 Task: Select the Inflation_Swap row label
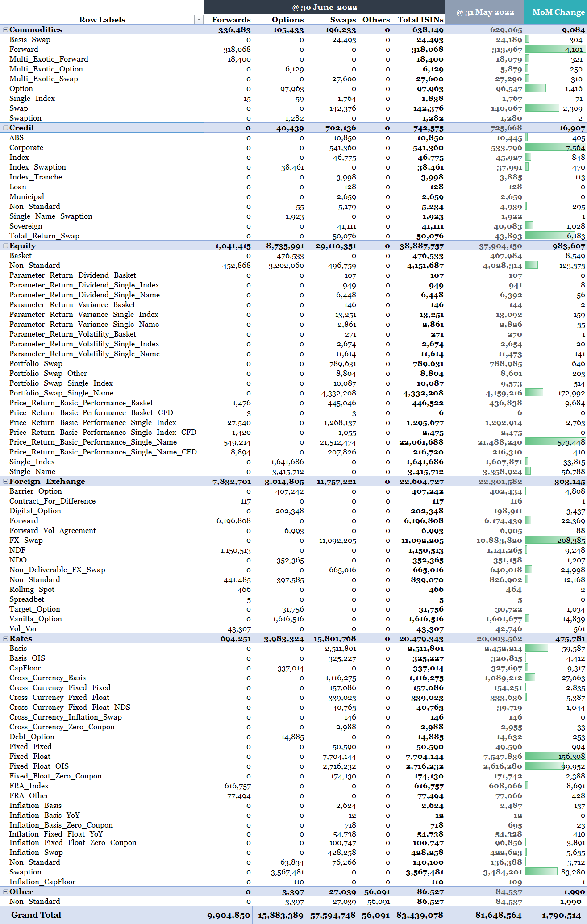coord(36,852)
